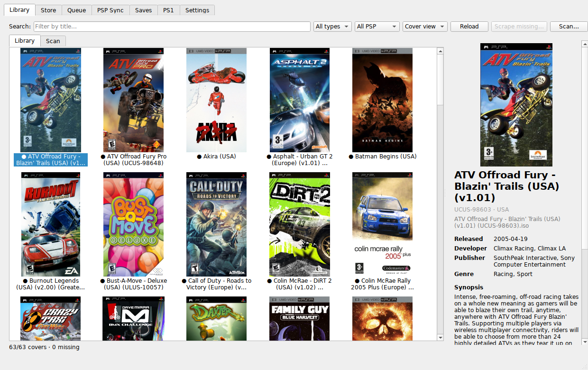This screenshot has height=370, width=588.
Task: Select the Asphalt Urban GT 2 cover
Action: click(x=300, y=100)
